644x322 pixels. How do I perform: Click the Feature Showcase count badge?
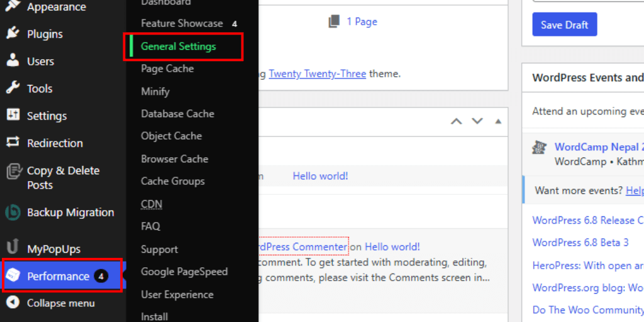(x=234, y=24)
